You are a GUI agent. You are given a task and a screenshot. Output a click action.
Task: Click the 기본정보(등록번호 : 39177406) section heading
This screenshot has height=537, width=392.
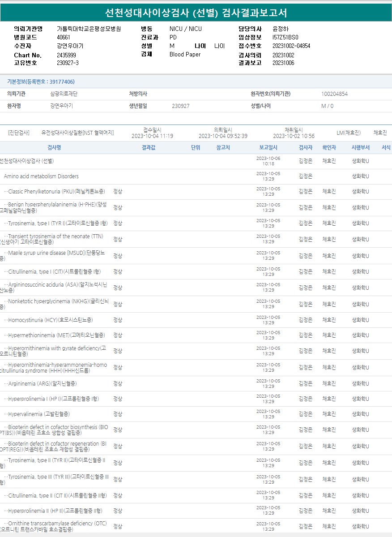(x=41, y=82)
